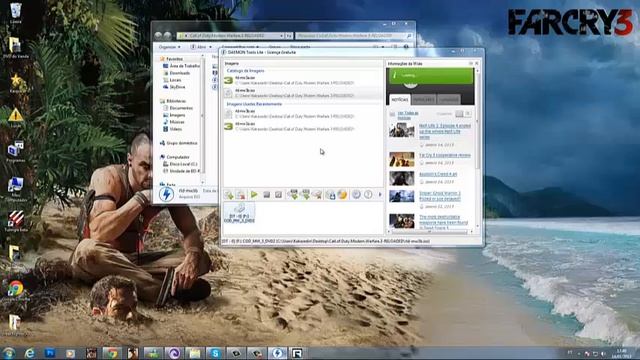Select the COD_MW_3_DVD2 virtual drive

coord(239,213)
